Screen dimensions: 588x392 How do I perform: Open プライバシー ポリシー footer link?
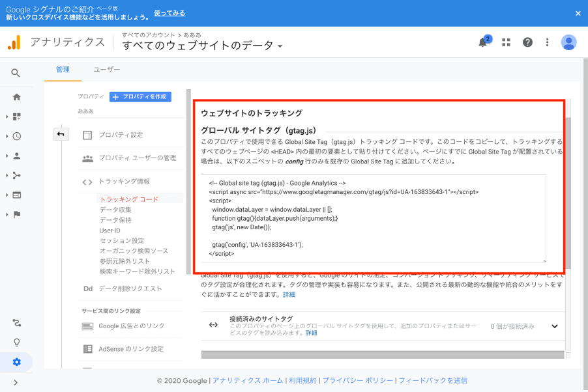358,381
